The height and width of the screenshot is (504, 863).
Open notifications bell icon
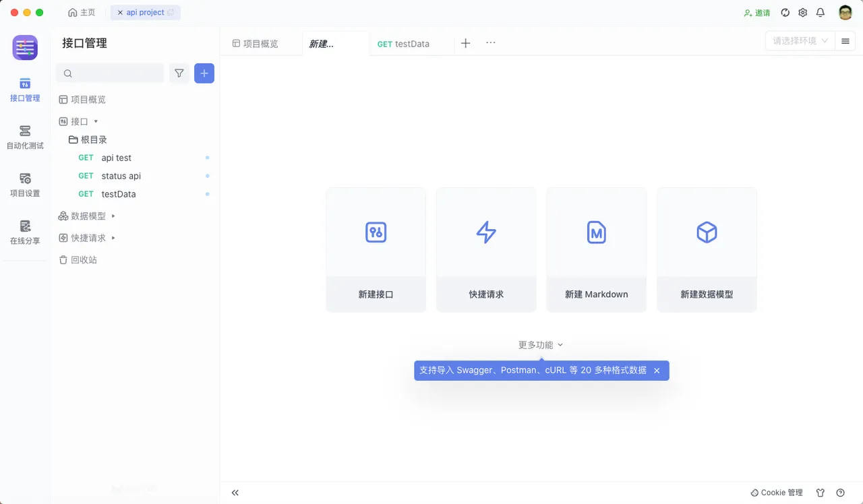pyautogui.click(x=821, y=13)
